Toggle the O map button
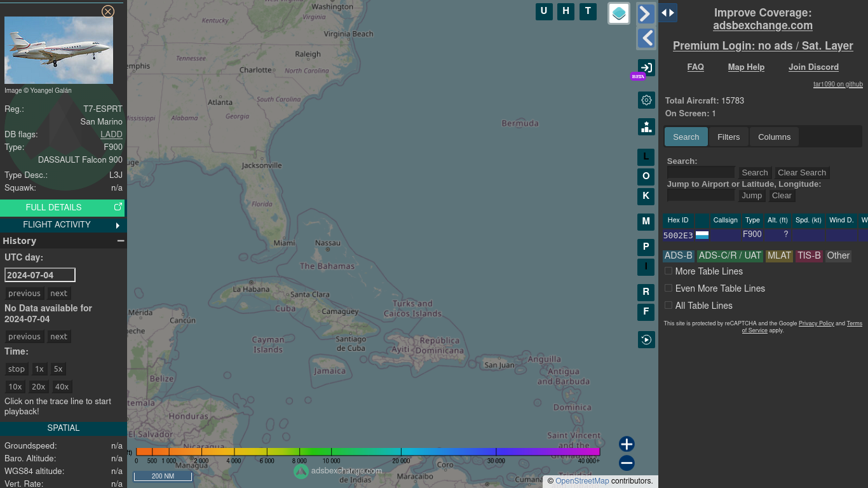Viewport: 868px width, 488px height. [646, 177]
